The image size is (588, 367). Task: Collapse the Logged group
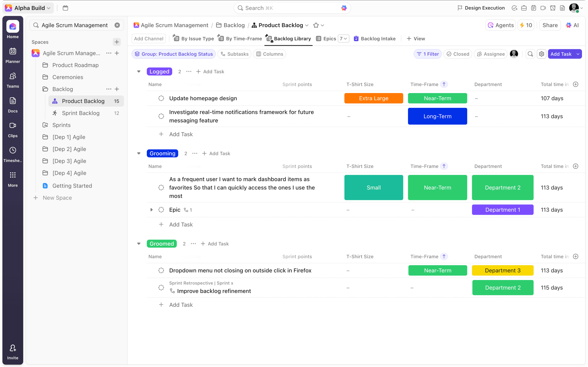pyautogui.click(x=139, y=71)
